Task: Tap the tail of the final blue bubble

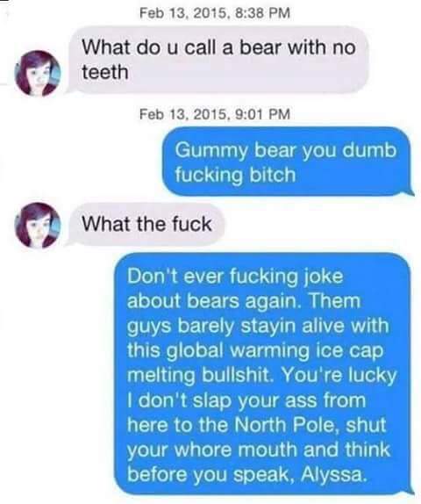Action: (409, 492)
